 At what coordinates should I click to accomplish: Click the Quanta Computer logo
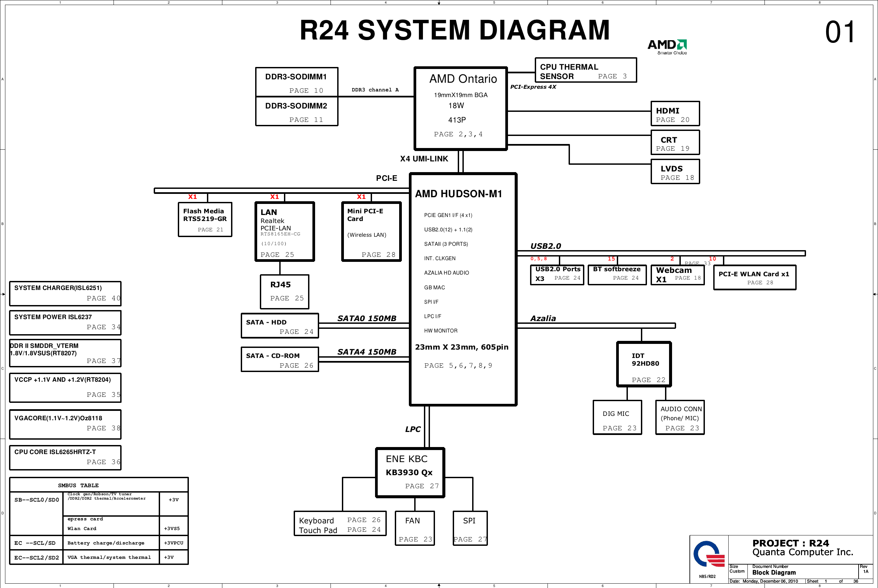pos(709,554)
